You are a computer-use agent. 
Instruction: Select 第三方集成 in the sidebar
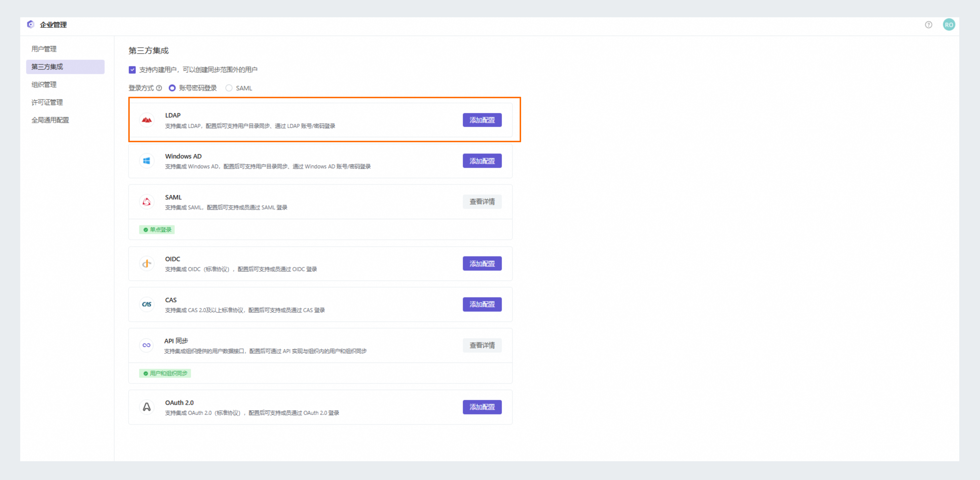coord(65,67)
